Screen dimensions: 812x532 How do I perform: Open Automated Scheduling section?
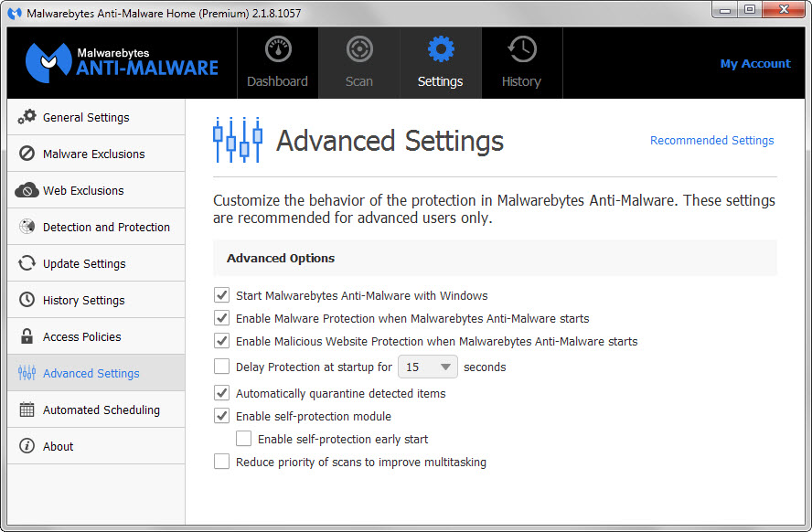pyautogui.click(x=96, y=410)
